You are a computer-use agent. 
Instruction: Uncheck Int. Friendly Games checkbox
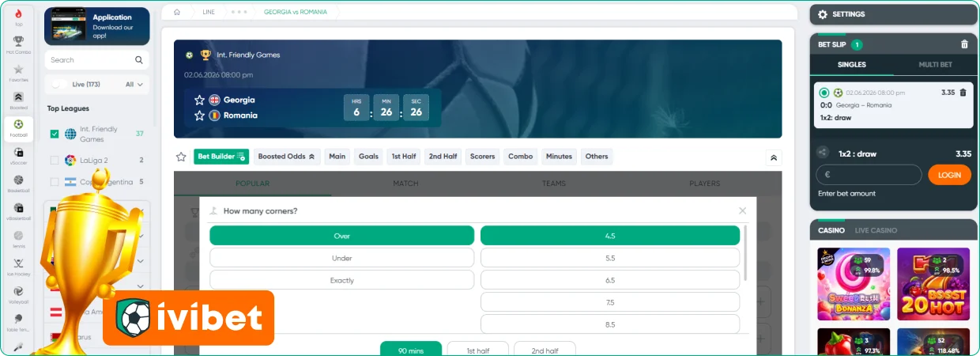[55, 134]
